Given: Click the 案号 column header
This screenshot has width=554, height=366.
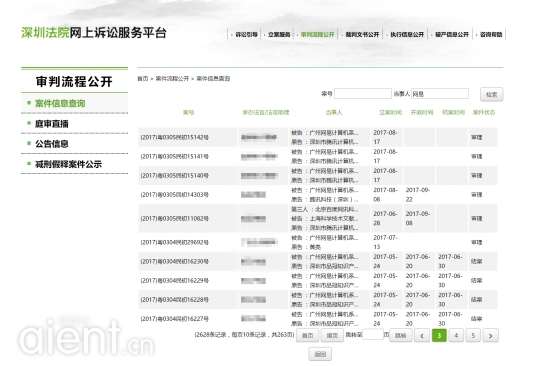Looking at the screenshot, I should pyautogui.click(x=188, y=112).
